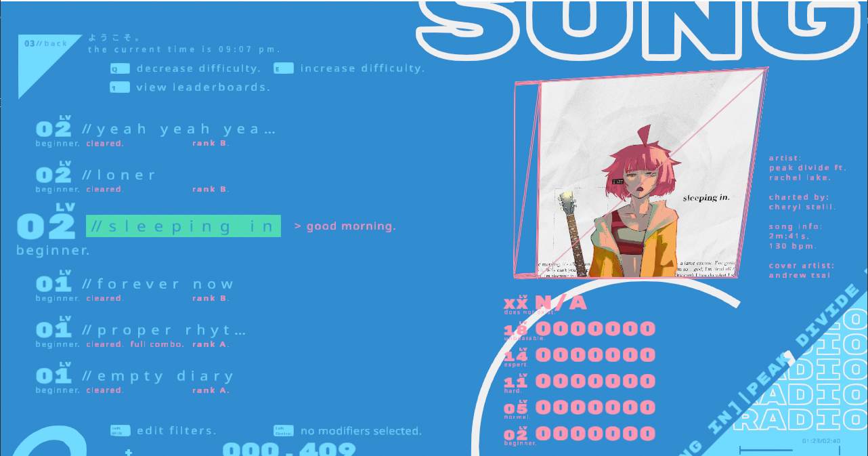Click the view leaderboards text

click(x=203, y=87)
